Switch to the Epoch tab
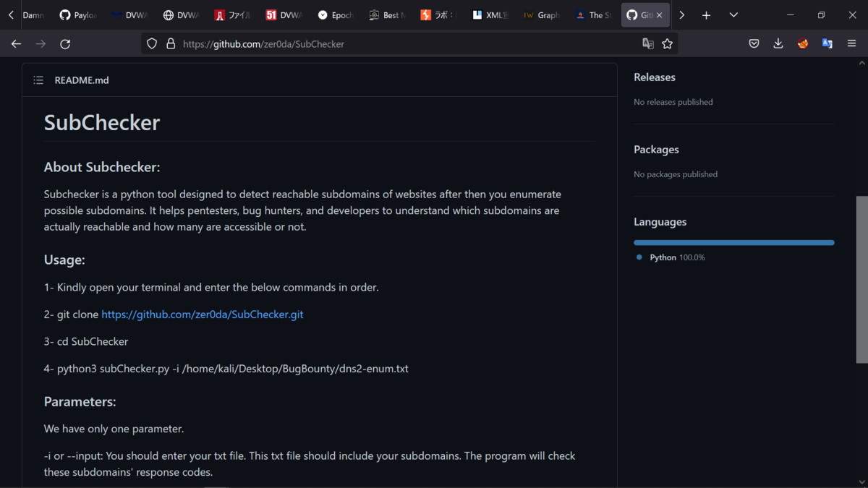868x488 pixels. click(x=336, y=15)
